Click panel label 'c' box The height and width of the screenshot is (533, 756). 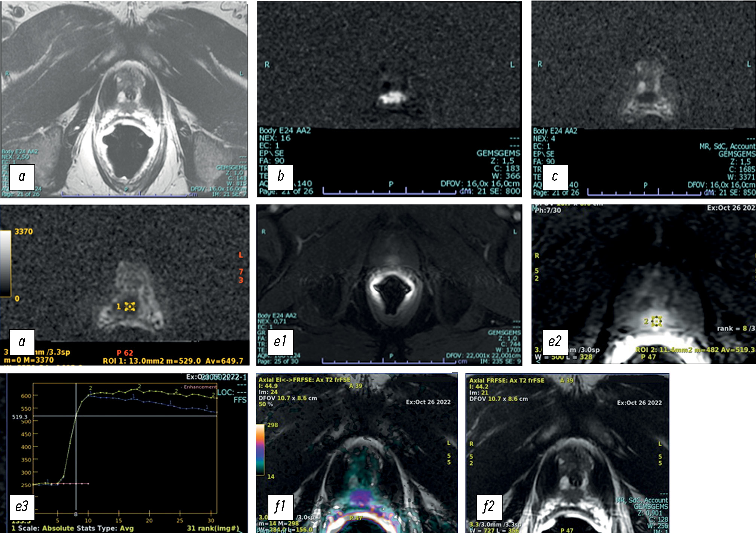[555, 177]
